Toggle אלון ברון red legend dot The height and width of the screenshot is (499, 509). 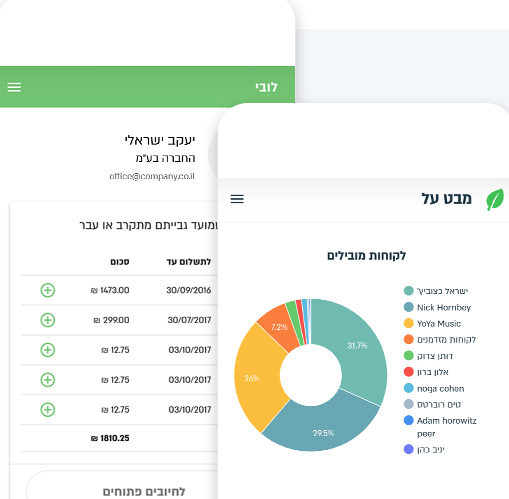click(x=408, y=372)
